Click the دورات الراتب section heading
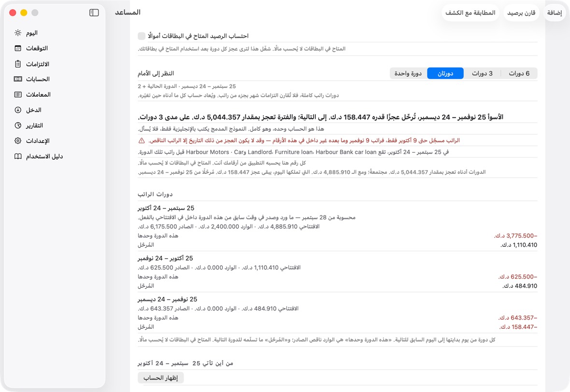This screenshot has height=392, width=570. coord(155,195)
